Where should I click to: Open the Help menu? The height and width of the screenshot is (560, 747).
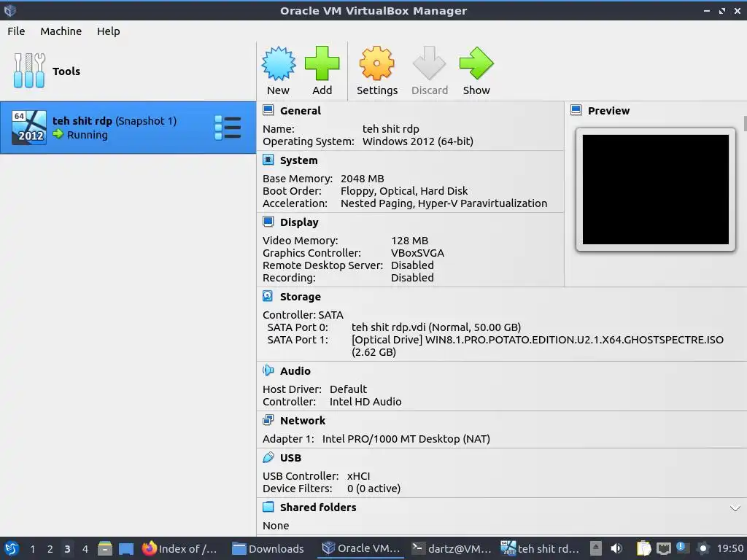[108, 31]
